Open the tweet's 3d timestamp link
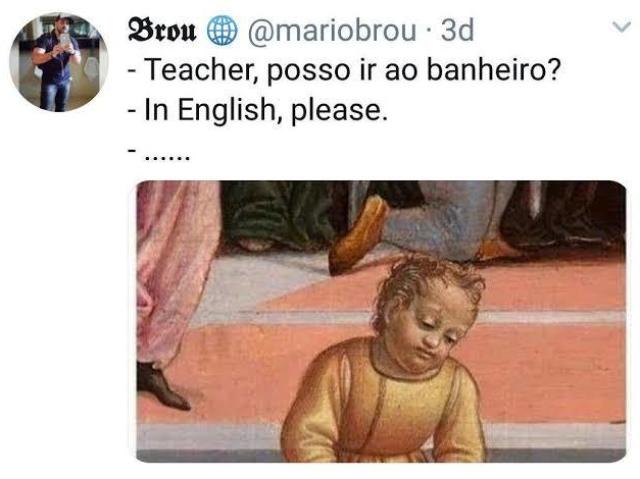640x479 pixels. click(458, 30)
